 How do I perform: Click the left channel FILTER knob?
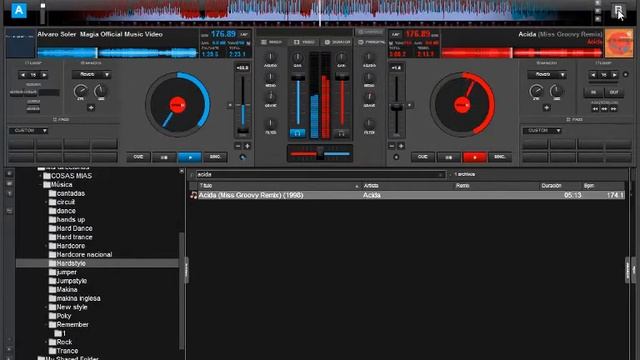click(270, 123)
